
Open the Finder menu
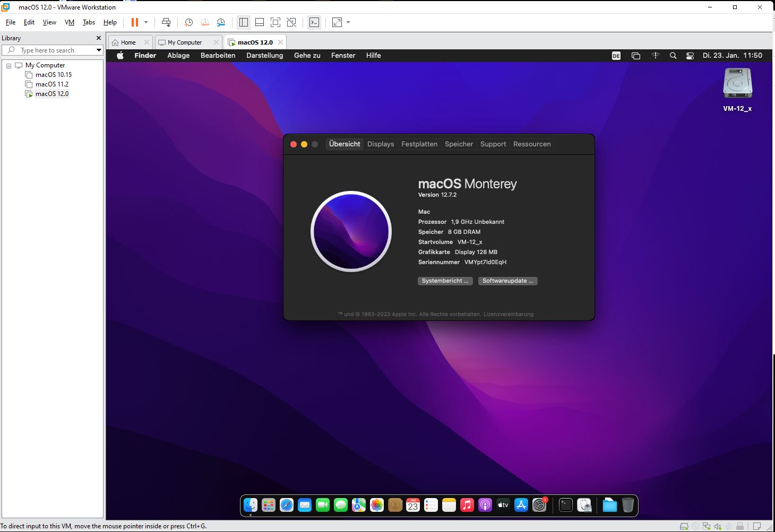[145, 56]
